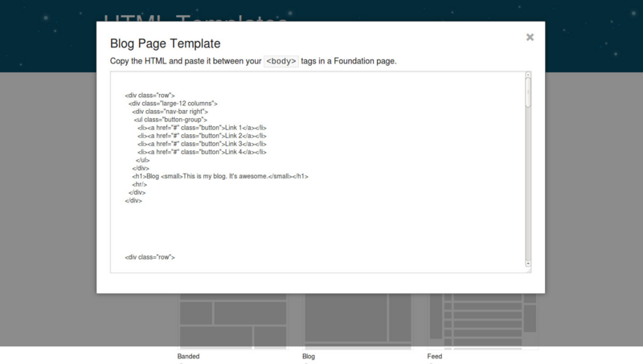Click the Banded label
Screen dimensions: 643x364
188,356
